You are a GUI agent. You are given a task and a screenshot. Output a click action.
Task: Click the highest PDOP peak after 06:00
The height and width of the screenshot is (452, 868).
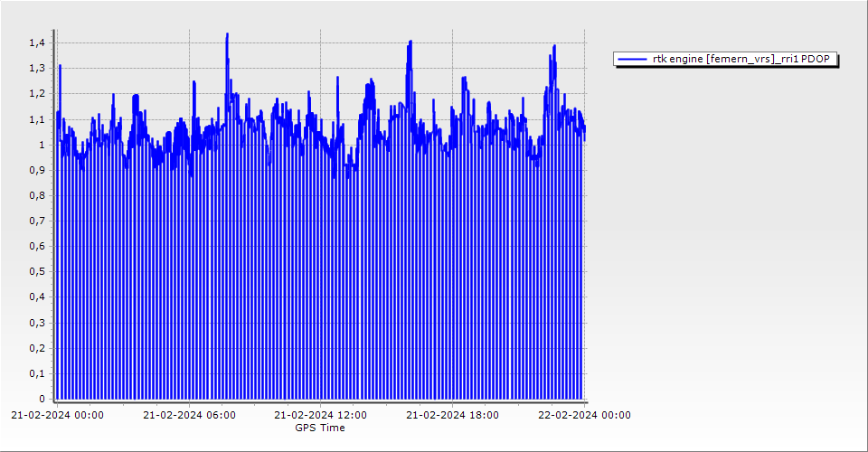[227, 34]
